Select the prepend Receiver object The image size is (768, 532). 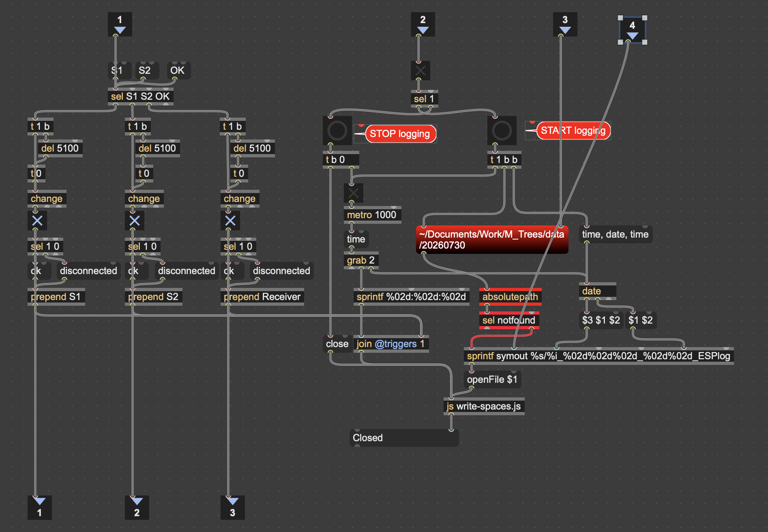pyautogui.click(x=262, y=297)
